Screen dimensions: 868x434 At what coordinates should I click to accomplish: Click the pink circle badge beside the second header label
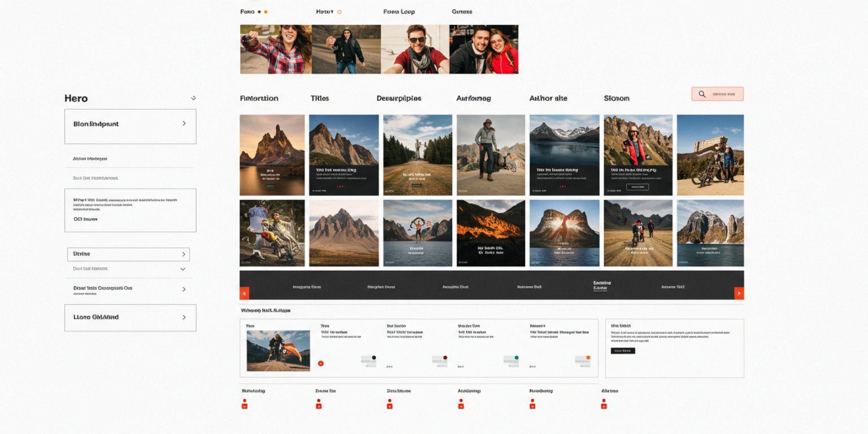tap(340, 12)
